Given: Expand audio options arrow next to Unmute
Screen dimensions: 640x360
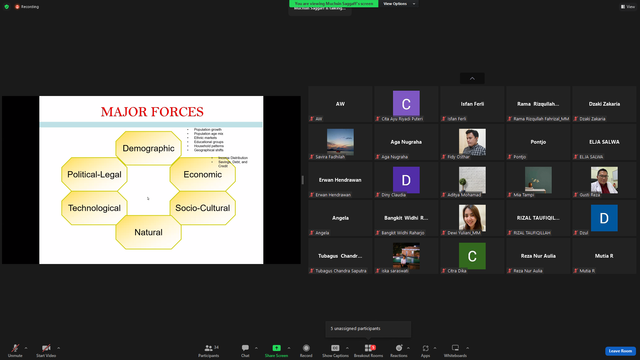Looking at the screenshot, I should click(x=26, y=348).
